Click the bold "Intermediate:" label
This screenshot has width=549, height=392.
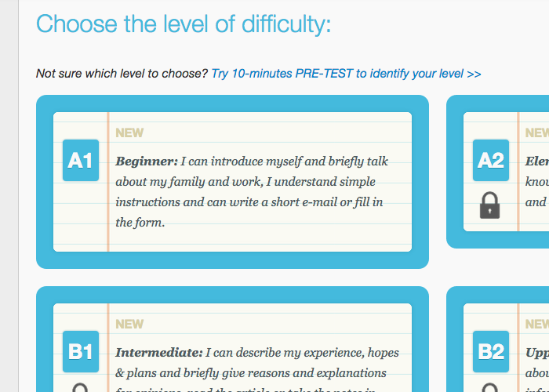point(158,353)
